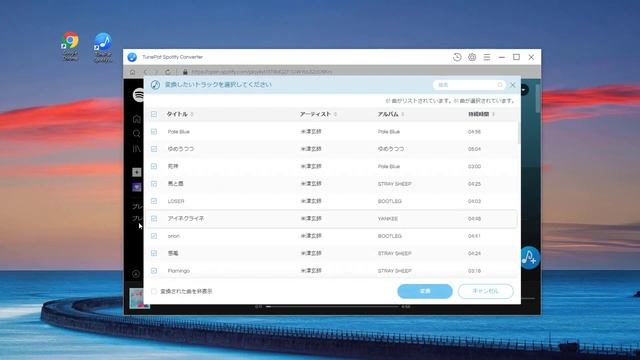Toggle the select-all header checkbox

154,114
